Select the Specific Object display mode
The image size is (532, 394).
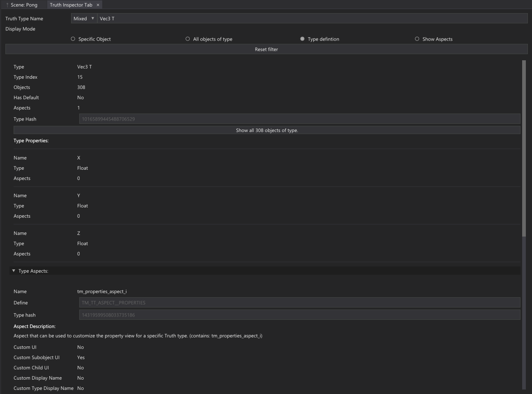click(73, 39)
